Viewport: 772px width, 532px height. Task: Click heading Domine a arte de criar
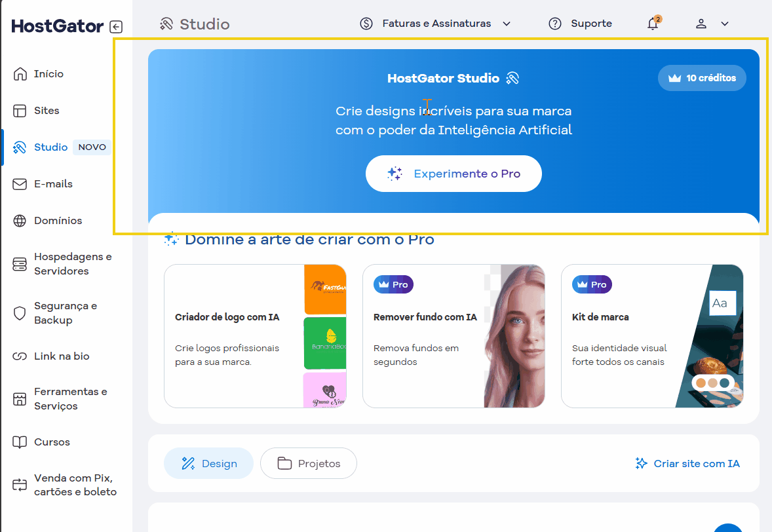tap(309, 240)
